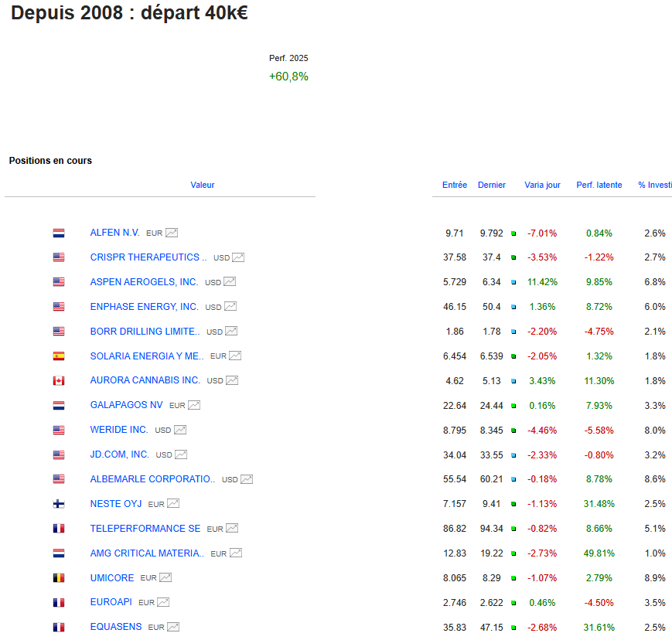Click Belgian flag on UMICORE row
The height and width of the screenshot is (640, 672).
pyautogui.click(x=59, y=578)
